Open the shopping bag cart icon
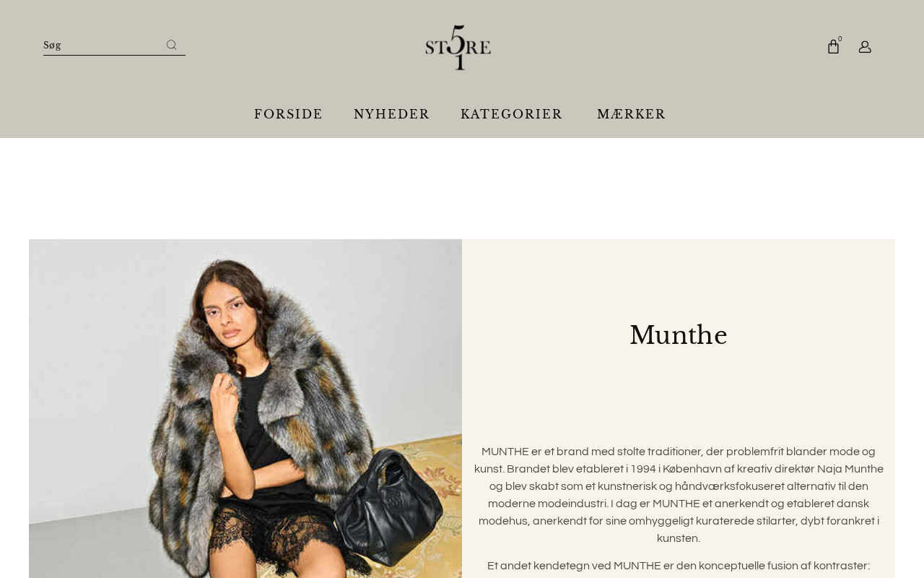 pyautogui.click(x=833, y=47)
